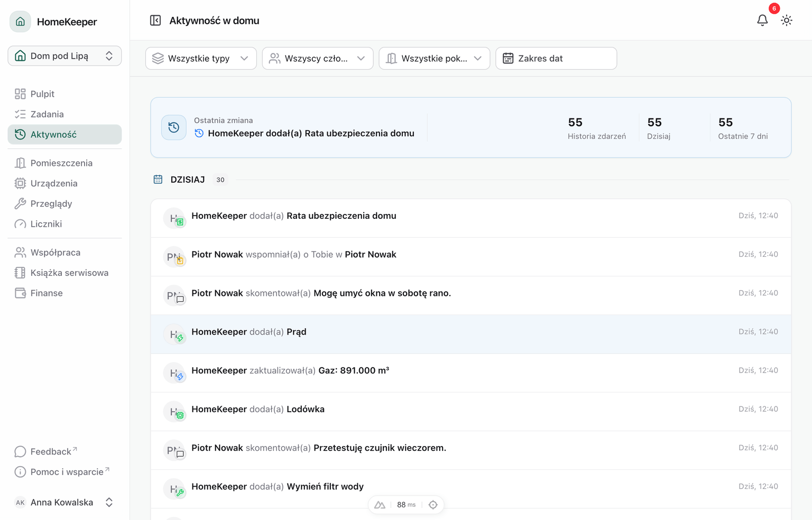The width and height of the screenshot is (812, 520).
Task: Open the Zakres dat date picker
Action: click(556, 58)
